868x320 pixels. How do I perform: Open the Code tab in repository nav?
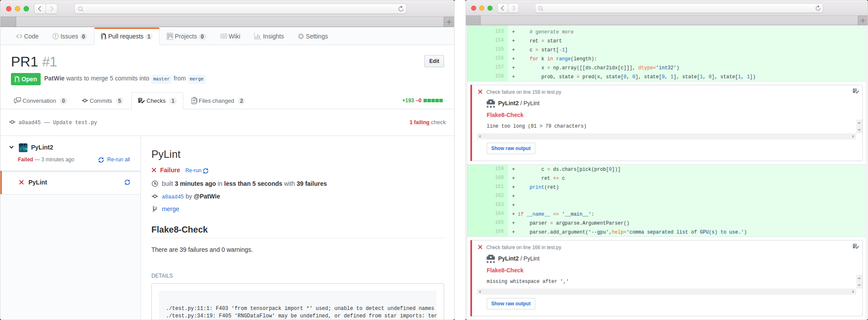(28, 36)
